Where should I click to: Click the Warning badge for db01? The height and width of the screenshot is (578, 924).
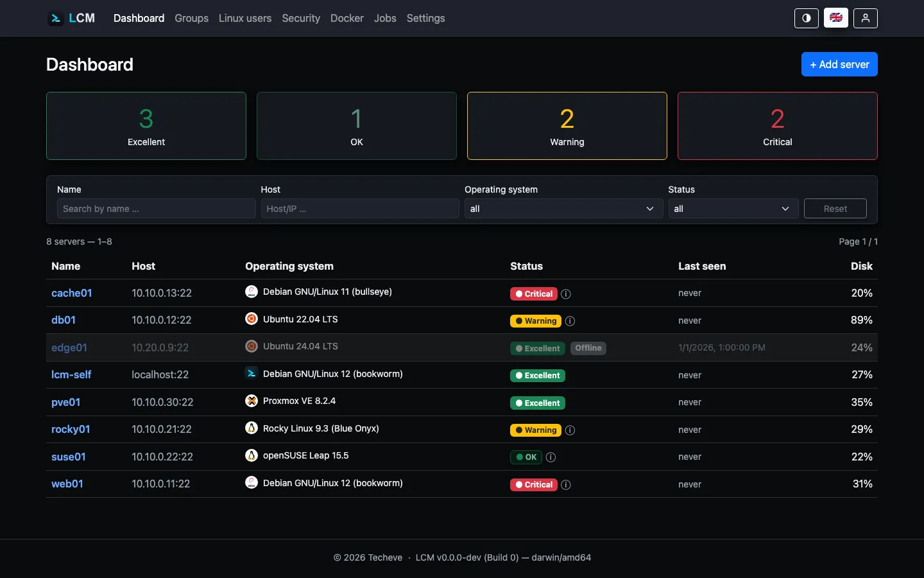click(536, 320)
